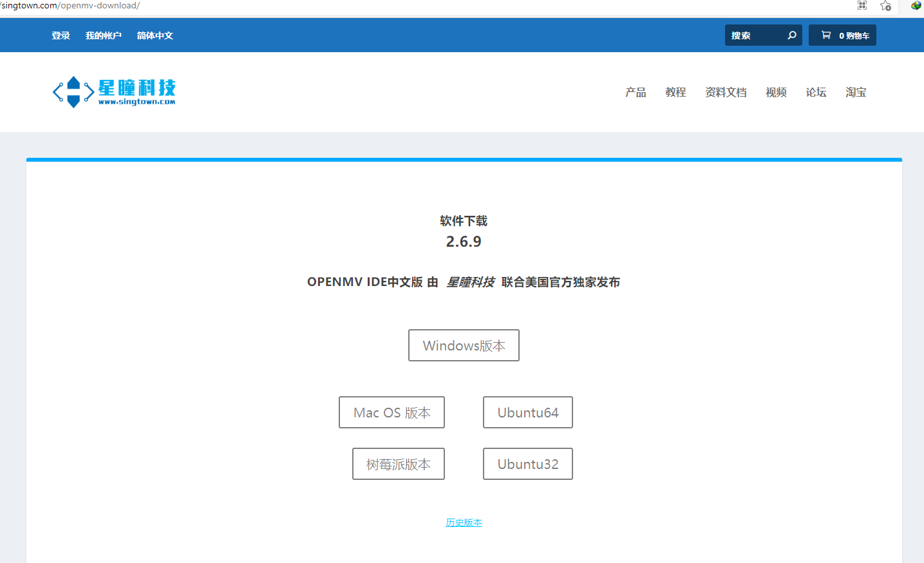Click the 软件下载 heading

point(464,221)
